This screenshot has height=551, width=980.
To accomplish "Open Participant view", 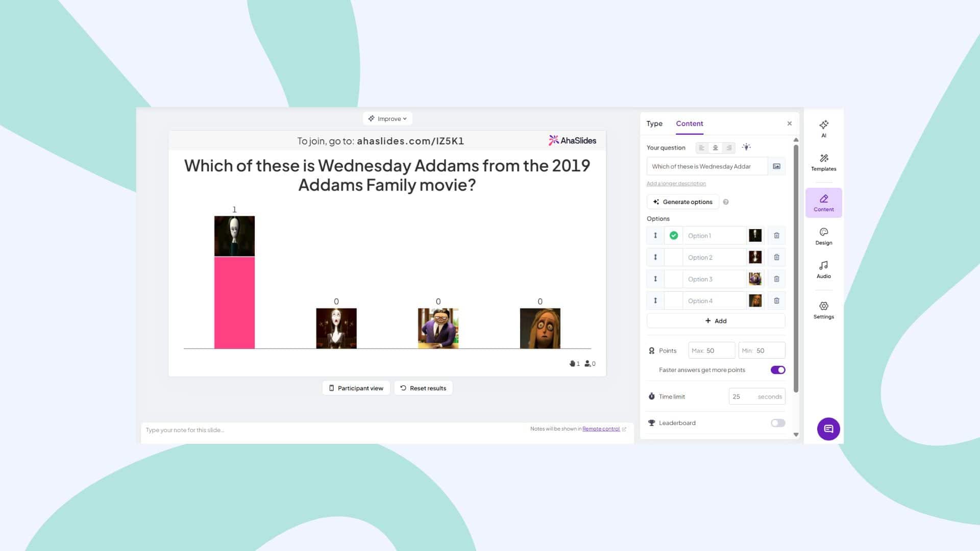I will pyautogui.click(x=356, y=388).
